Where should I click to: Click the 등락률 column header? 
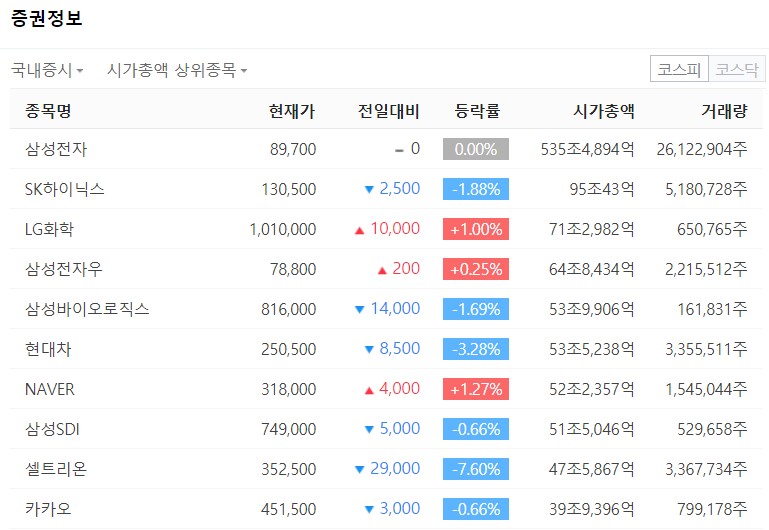[477, 111]
